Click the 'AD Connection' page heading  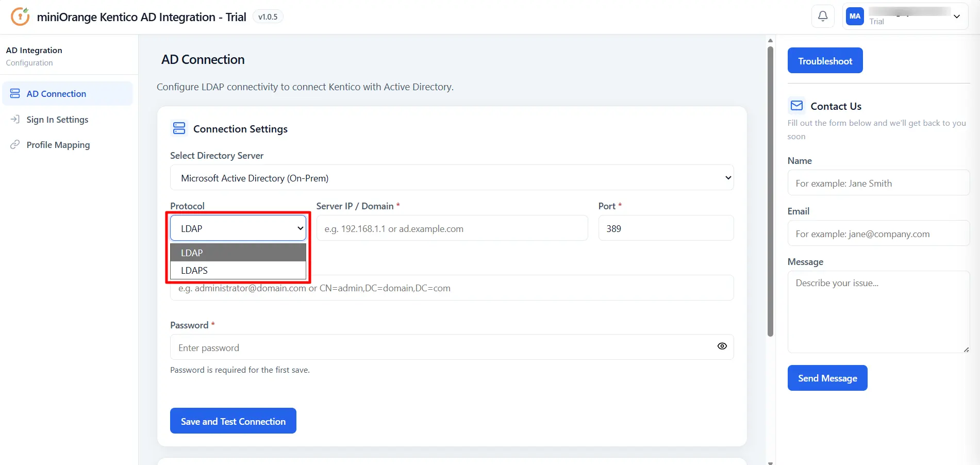coord(203,59)
